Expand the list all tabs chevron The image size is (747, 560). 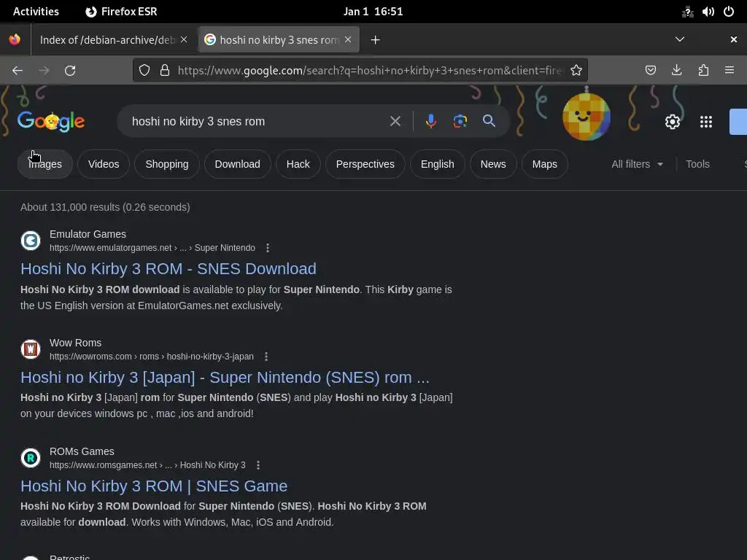680,39
